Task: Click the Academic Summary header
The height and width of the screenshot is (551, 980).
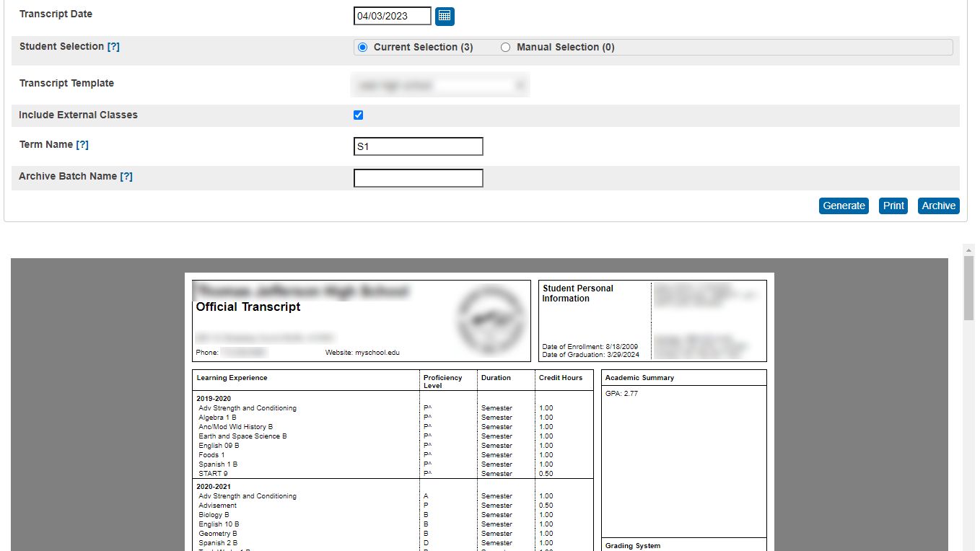Action: coord(639,377)
